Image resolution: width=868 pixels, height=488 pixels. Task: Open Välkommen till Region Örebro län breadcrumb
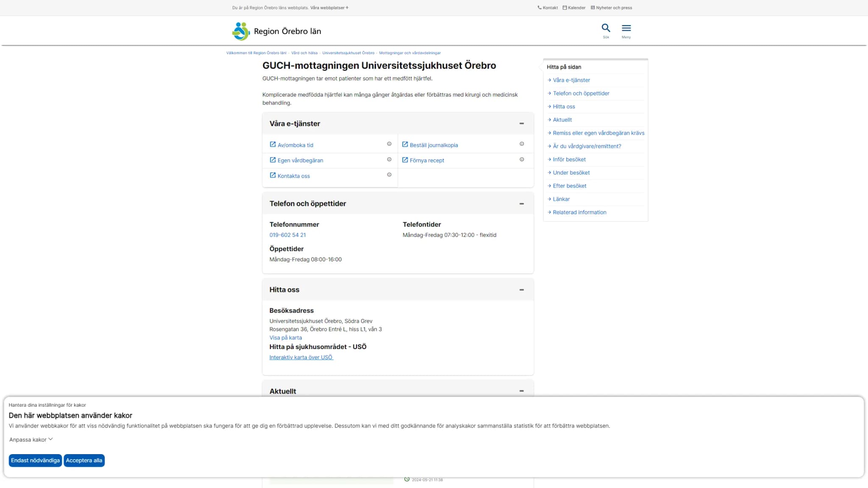pos(256,53)
